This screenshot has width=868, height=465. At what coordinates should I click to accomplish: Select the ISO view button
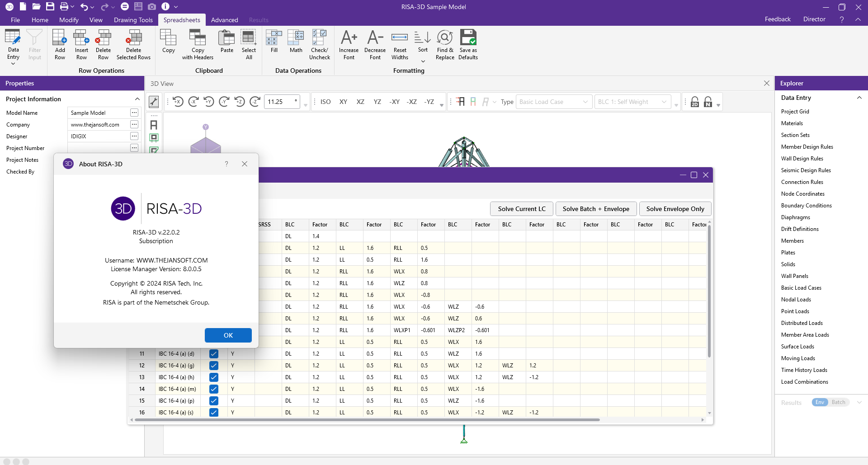pyautogui.click(x=325, y=102)
